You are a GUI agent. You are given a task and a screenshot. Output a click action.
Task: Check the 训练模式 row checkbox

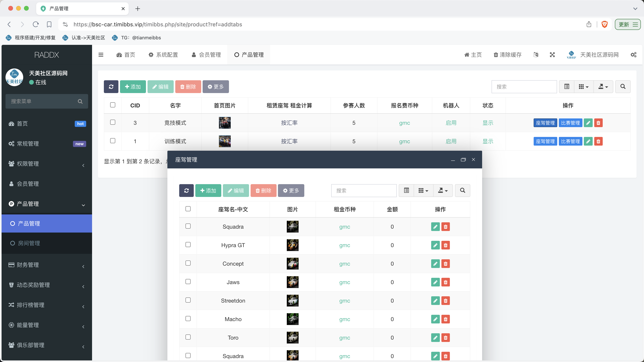(113, 141)
